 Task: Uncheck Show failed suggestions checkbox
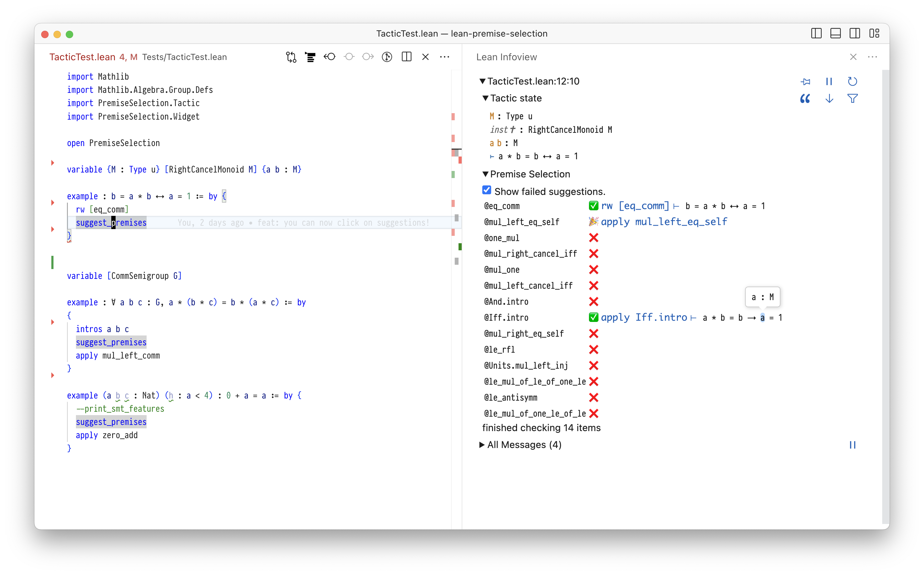click(x=487, y=190)
